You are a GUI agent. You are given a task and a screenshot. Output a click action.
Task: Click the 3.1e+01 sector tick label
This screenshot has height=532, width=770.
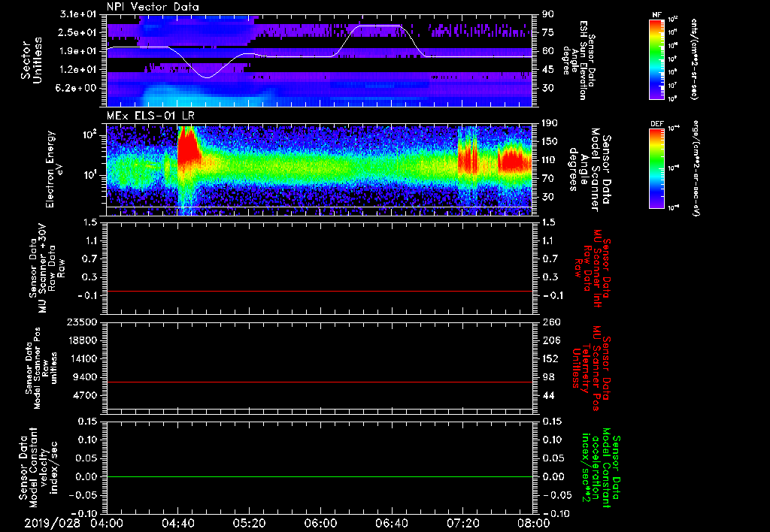[80, 14]
